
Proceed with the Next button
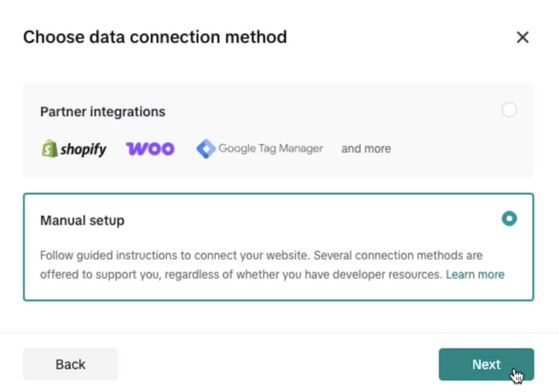click(486, 364)
